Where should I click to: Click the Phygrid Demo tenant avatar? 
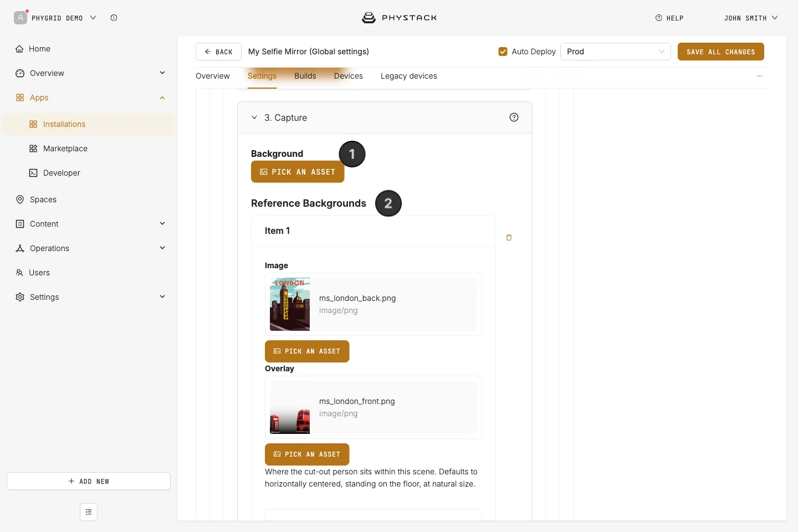click(21, 18)
